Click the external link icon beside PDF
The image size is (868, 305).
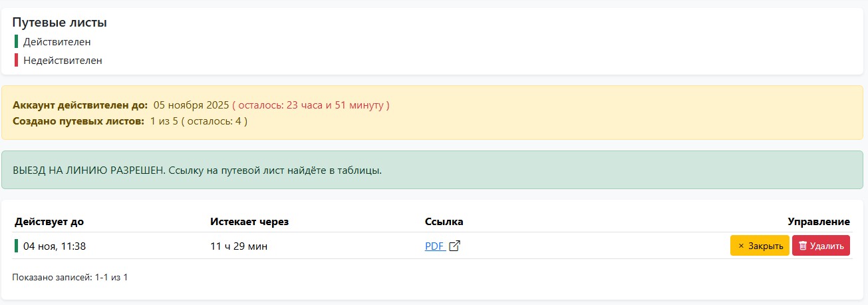[x=455, y=246]
